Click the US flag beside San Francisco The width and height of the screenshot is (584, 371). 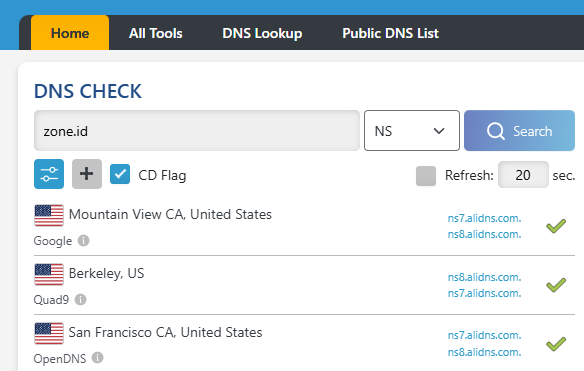click(49, 333)
